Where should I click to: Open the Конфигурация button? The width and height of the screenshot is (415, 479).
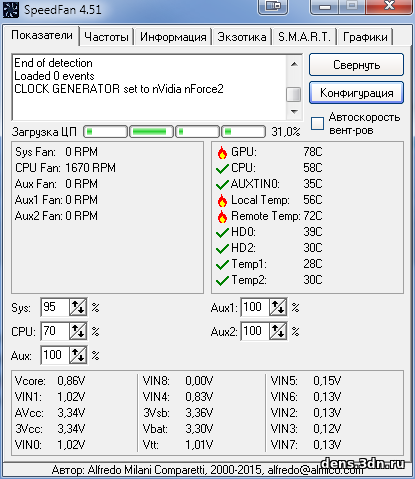pyautogui.click(x=356, y=93)
